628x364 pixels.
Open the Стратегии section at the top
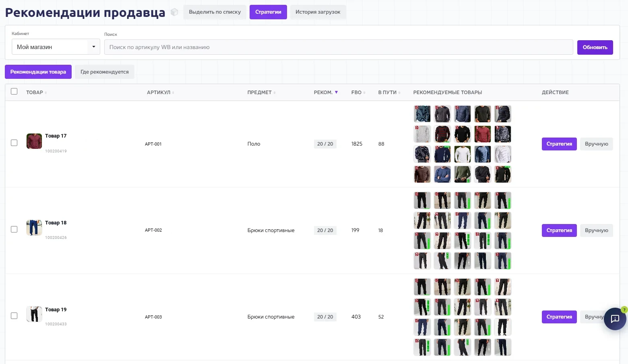click(268, 12)
